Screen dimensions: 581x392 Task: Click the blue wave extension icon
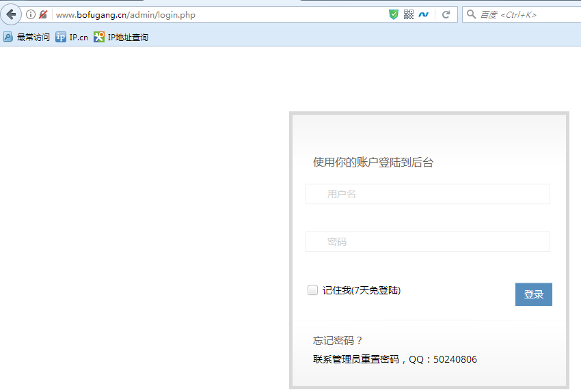click(x=424, y=14)
